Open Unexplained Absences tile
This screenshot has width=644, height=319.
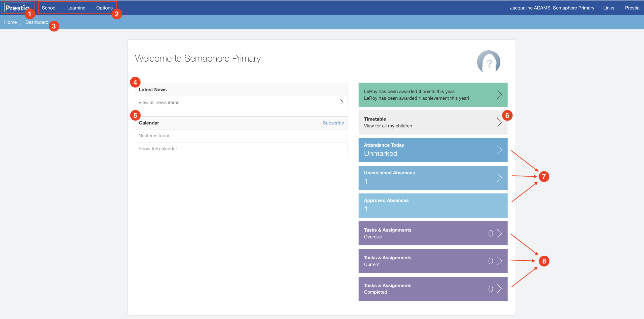coord(433,178)
